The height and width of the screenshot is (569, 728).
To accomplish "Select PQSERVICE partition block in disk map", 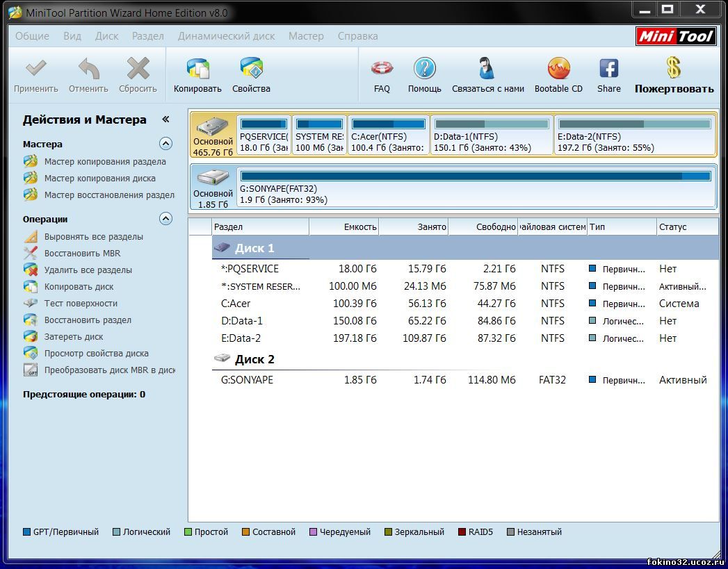I will [x=264, y=135].
